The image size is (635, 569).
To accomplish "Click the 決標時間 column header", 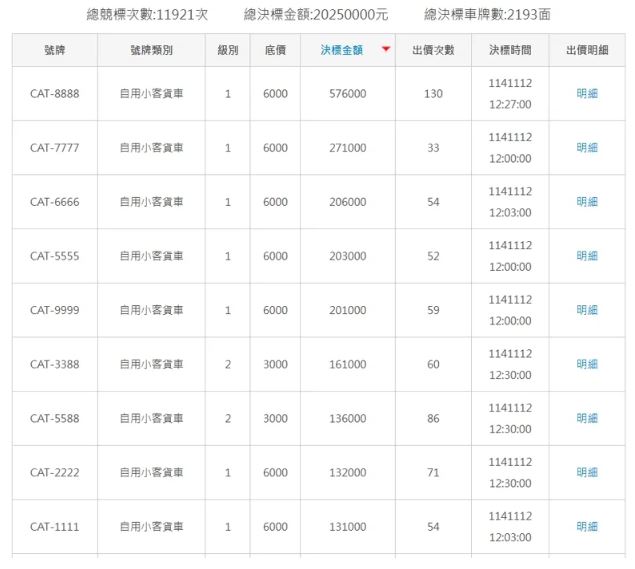I will pyautogui.click(x=510, y=50).
